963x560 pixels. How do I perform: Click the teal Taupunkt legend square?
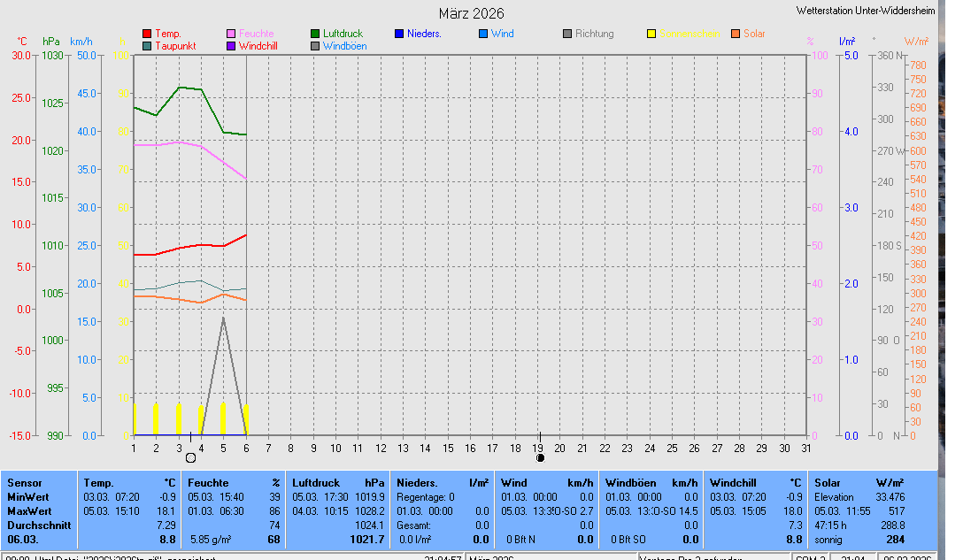click(147, 46)
